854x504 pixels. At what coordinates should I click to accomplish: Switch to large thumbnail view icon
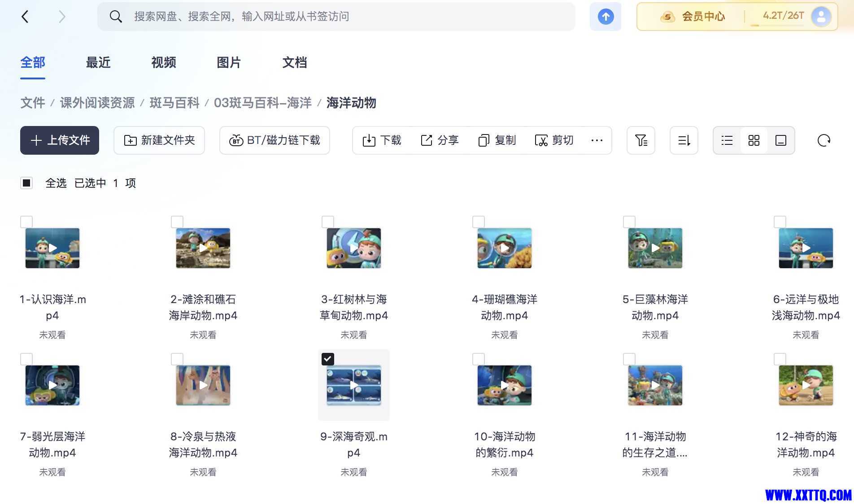point(781,140)
